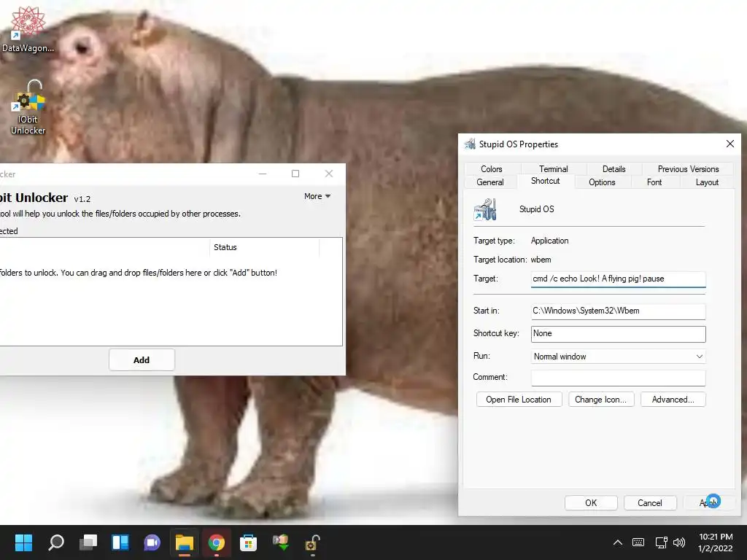Click Add button in IObit Unlocker
747x560 pixels.
[x=142, y=360]
